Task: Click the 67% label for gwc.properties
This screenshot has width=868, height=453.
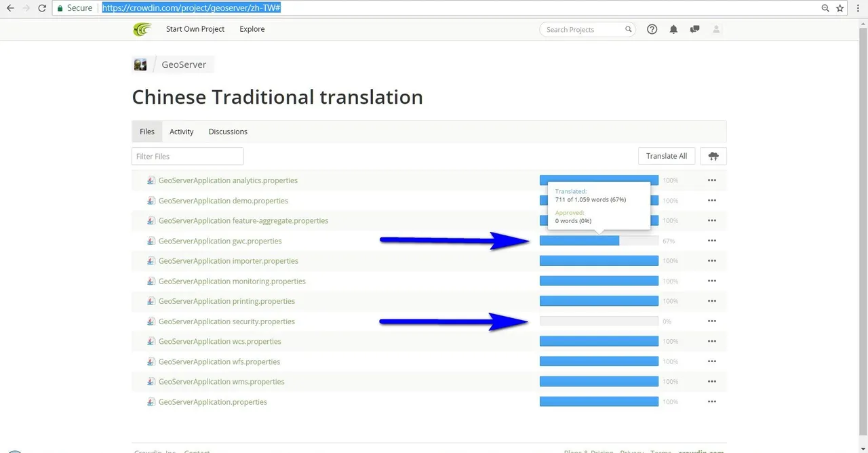Action: coord(669,241)
